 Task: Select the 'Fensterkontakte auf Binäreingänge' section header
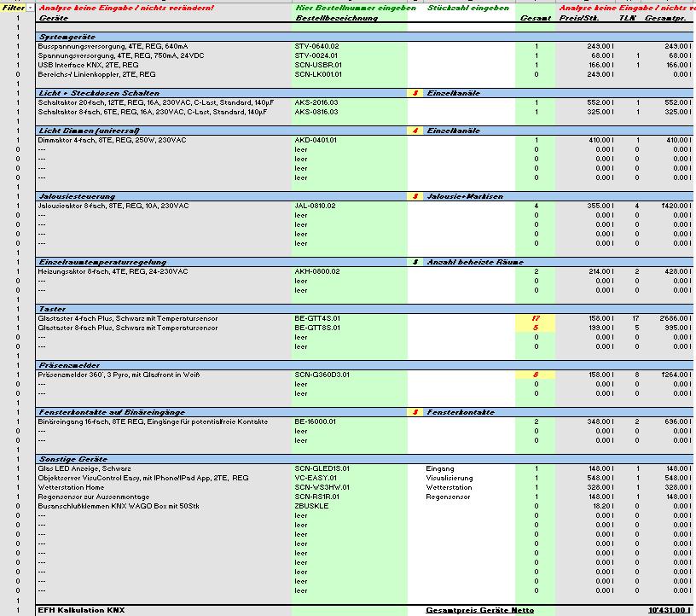point(112,412)
